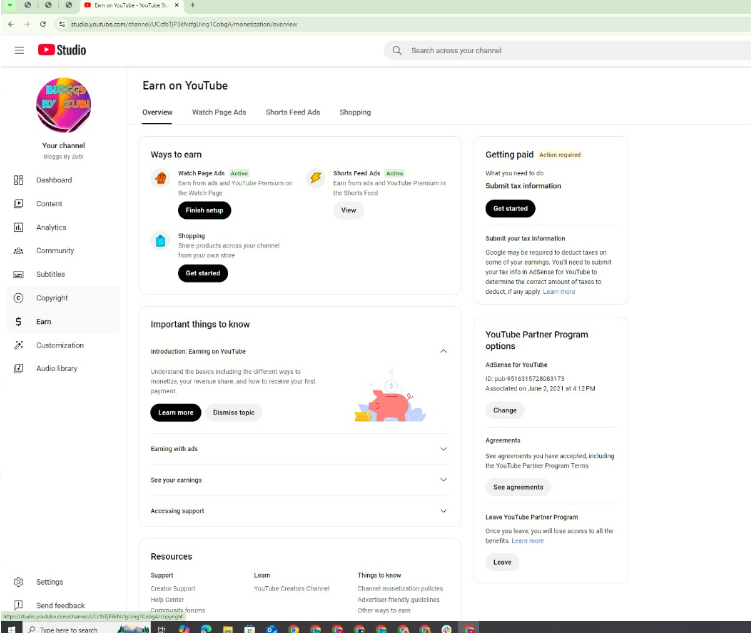Reload the page with browser refresh icon

pos(43,24)
